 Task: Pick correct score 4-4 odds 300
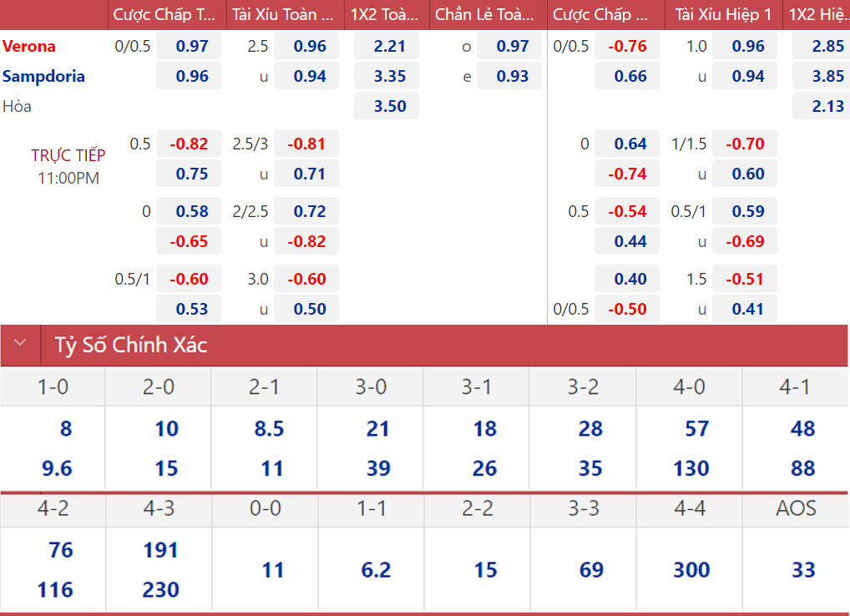[690, 570]
